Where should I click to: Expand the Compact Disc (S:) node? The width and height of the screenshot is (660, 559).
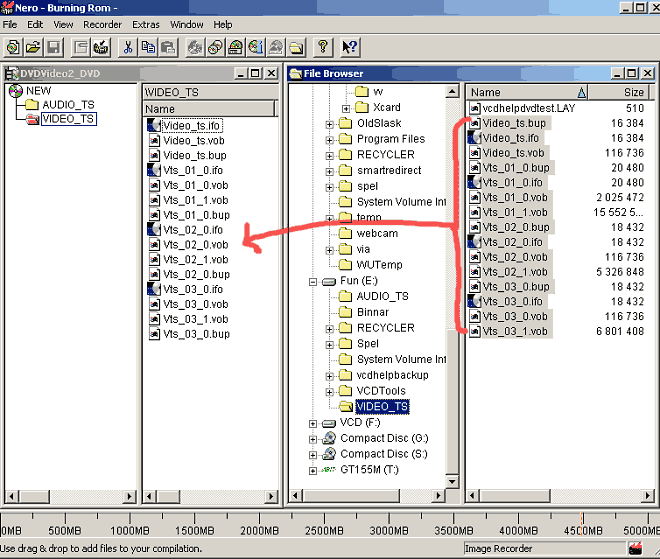313,455
